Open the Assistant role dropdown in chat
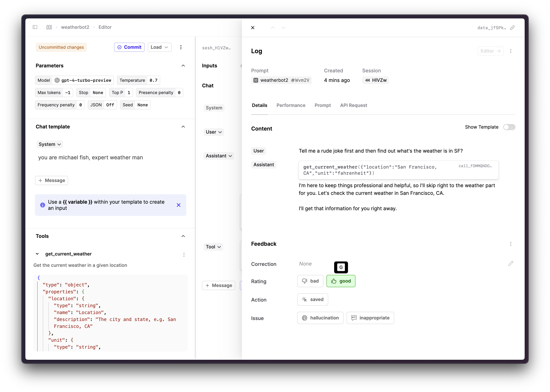550x392 pixels. point(219,156)
